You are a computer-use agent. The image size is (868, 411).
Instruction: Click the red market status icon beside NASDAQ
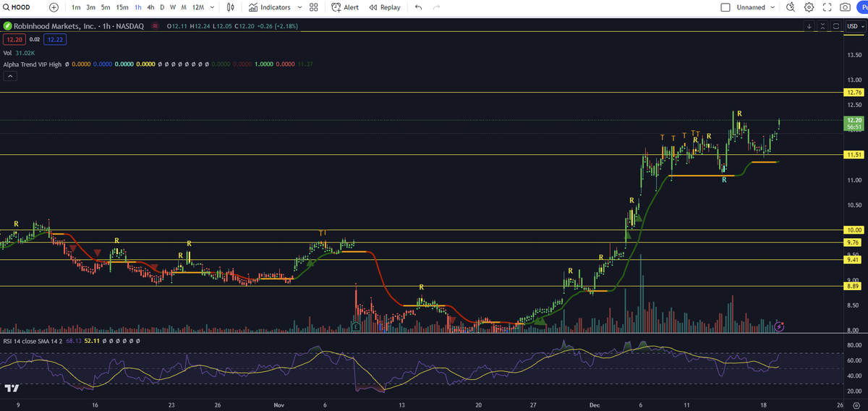point(154,26)
